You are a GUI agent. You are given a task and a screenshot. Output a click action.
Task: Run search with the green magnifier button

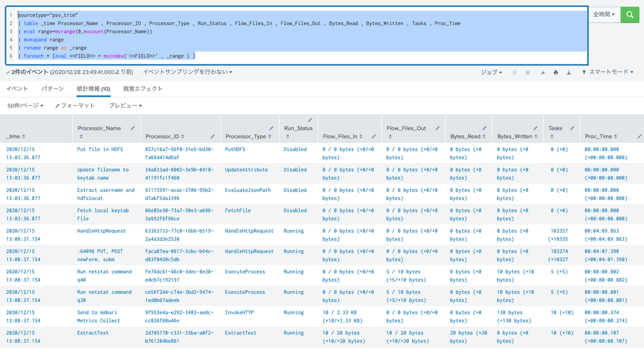tap(629, 15)
